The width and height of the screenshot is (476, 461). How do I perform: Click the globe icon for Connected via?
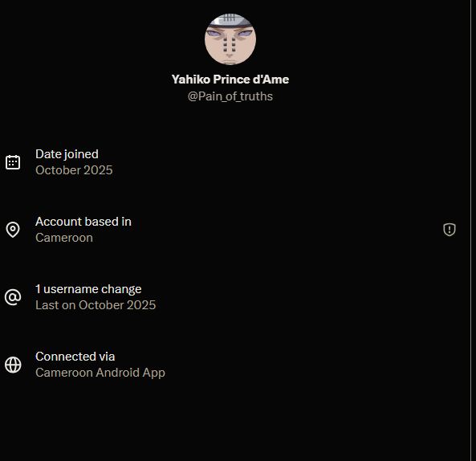click(x=13, y=365)
